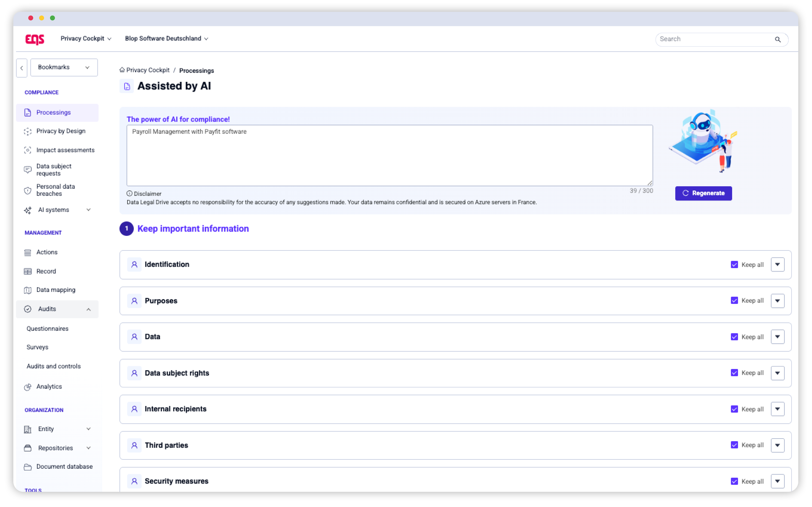Collapse sidebar with the left arrow icon
The width and height of the screenshot is (812, 507).
coord(22,68)
